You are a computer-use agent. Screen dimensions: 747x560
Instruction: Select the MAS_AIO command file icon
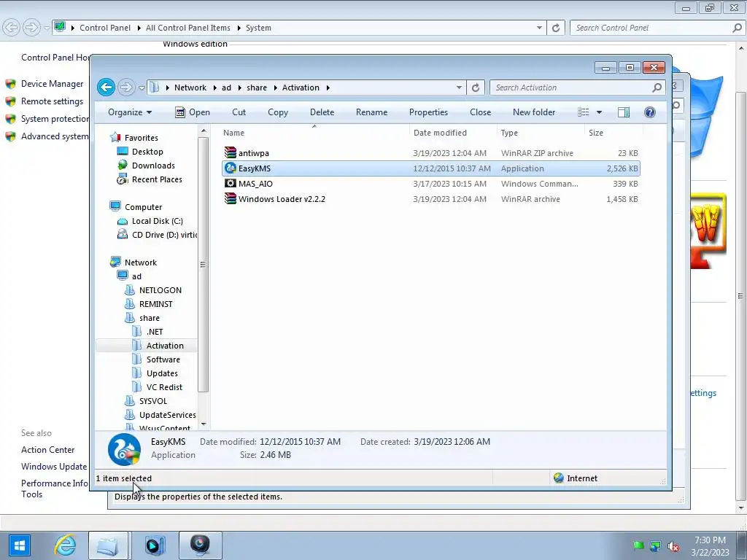231,183
